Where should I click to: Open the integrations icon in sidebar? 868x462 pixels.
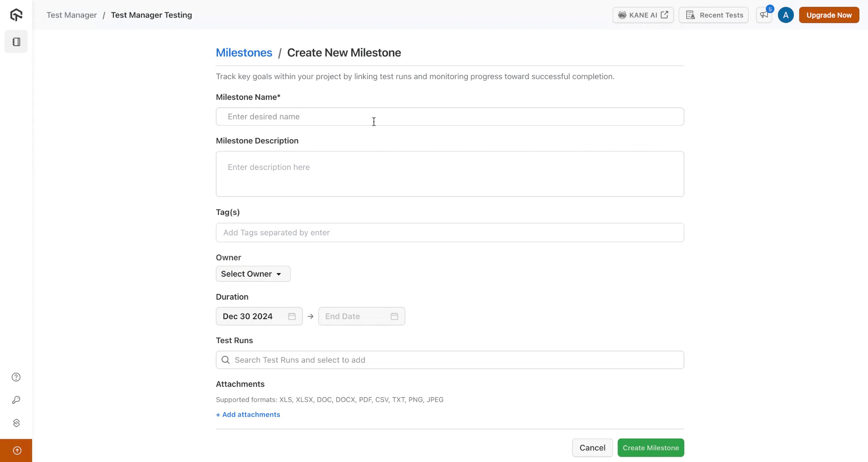(x=16, y=423)
